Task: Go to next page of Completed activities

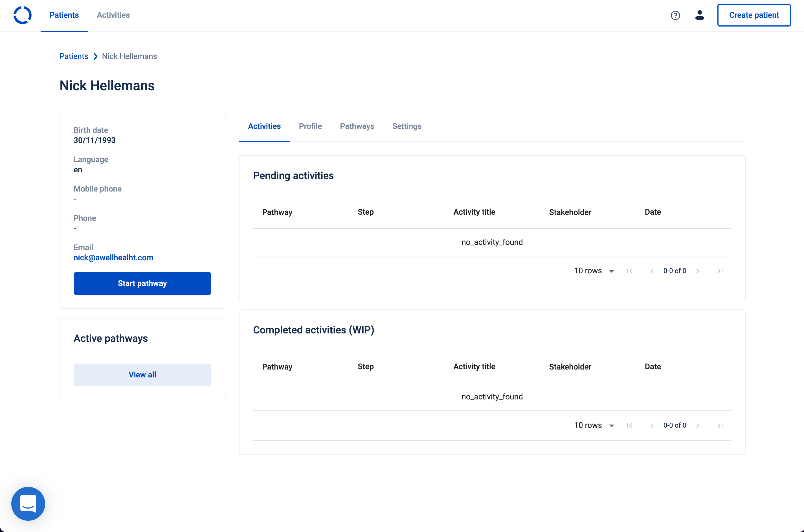Action: point(697,425)
